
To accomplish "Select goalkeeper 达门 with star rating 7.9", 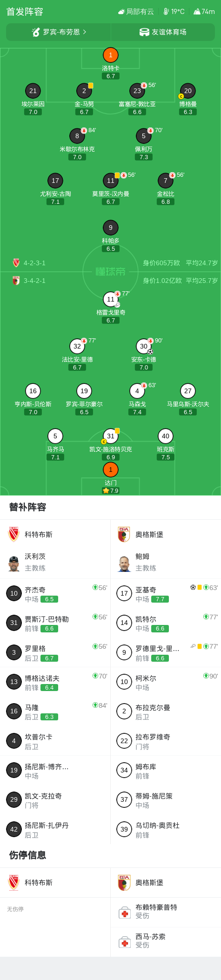I will (x=111, y=470).
